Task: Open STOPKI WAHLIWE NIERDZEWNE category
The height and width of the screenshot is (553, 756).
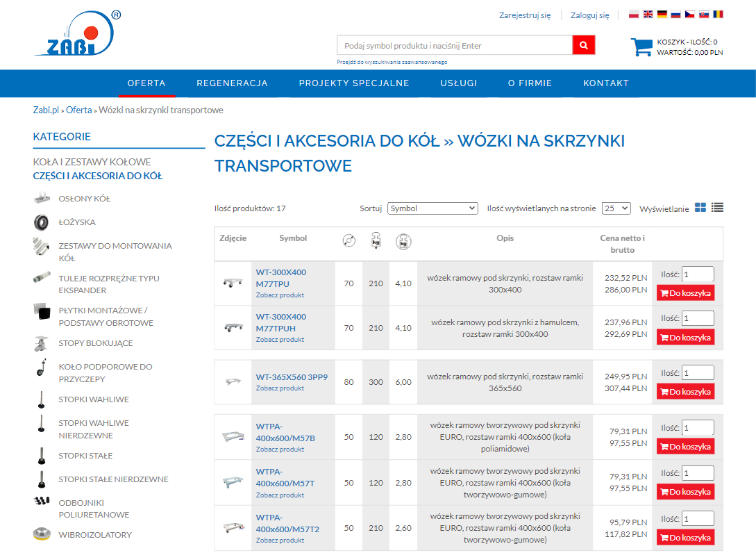Action: tap(94, 429)
